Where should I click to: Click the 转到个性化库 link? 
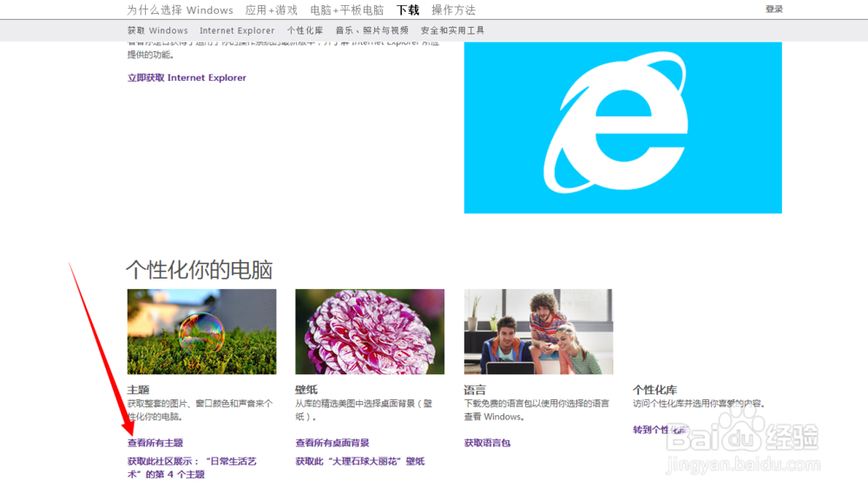(660, 429)
